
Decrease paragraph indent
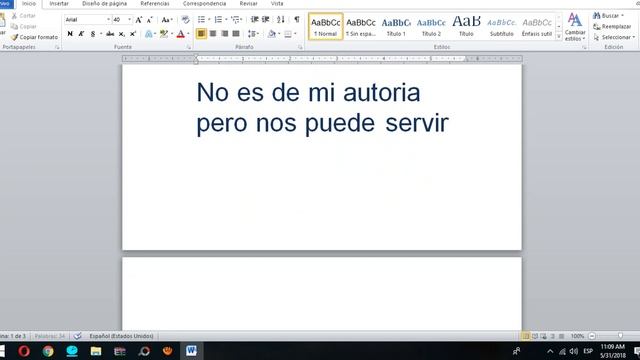click(254, 20)
